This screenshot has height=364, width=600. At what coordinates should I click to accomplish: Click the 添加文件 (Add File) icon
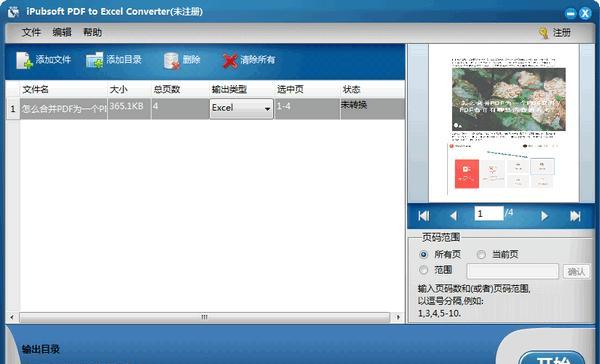click(x=24, y=60)
